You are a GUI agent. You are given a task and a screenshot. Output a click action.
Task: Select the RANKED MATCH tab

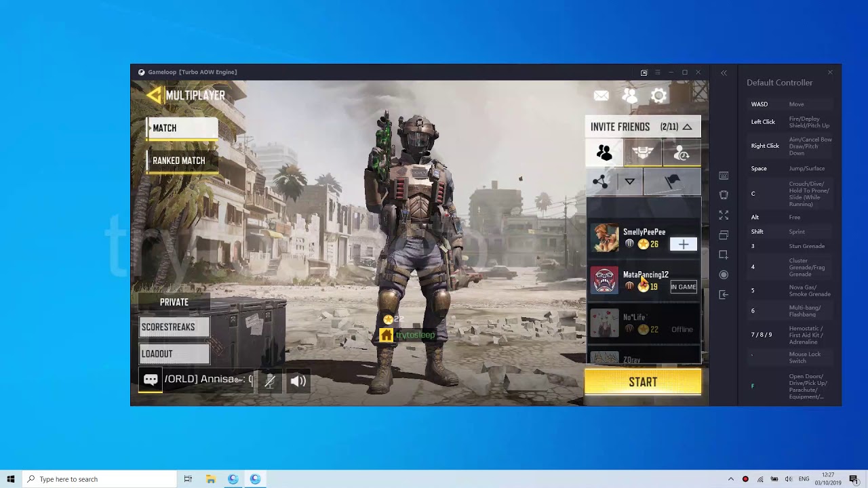click(182, 161)
